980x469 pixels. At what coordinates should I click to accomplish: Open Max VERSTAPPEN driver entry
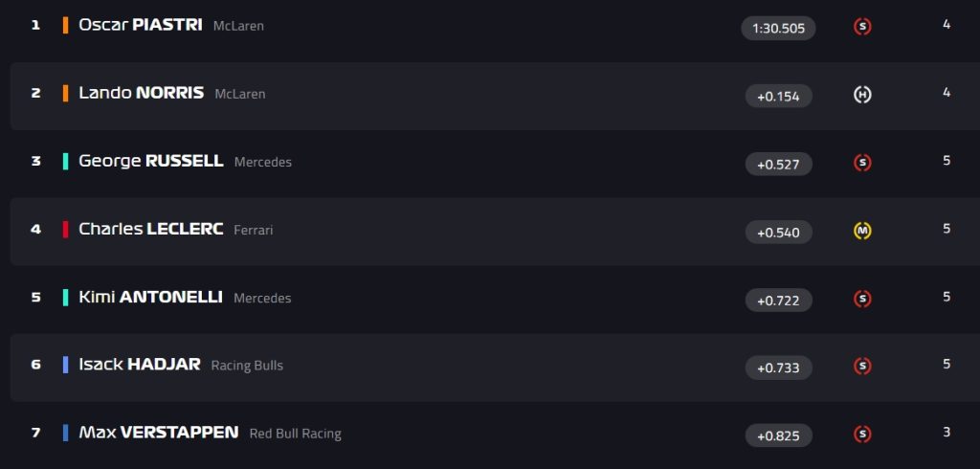point(159,432)
